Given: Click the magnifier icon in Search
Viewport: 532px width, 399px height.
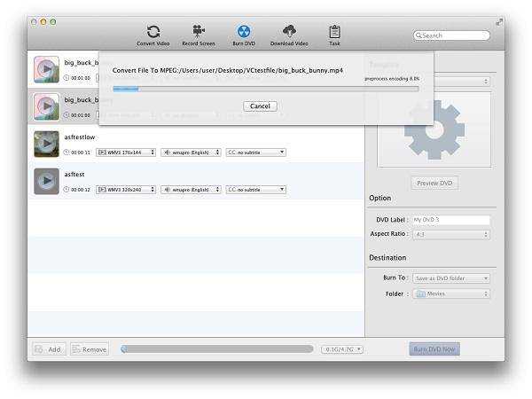Looking at the screenshot, I should tap(419, 35).
